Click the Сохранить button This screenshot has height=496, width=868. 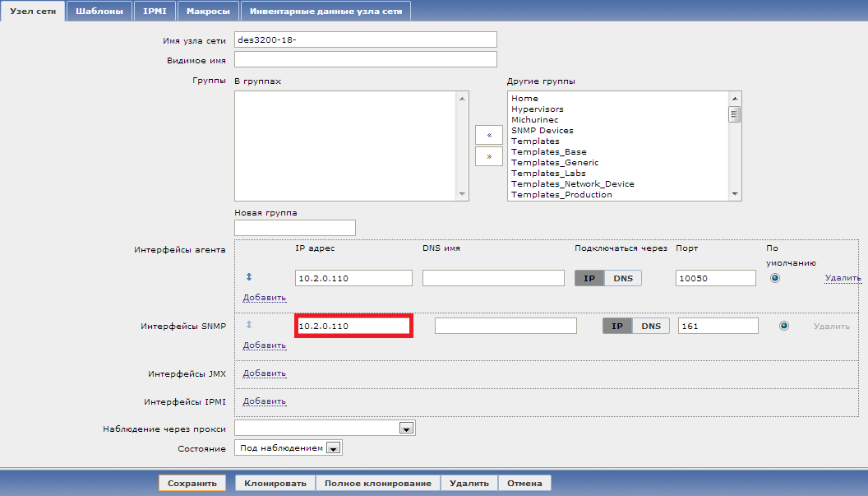192,483
